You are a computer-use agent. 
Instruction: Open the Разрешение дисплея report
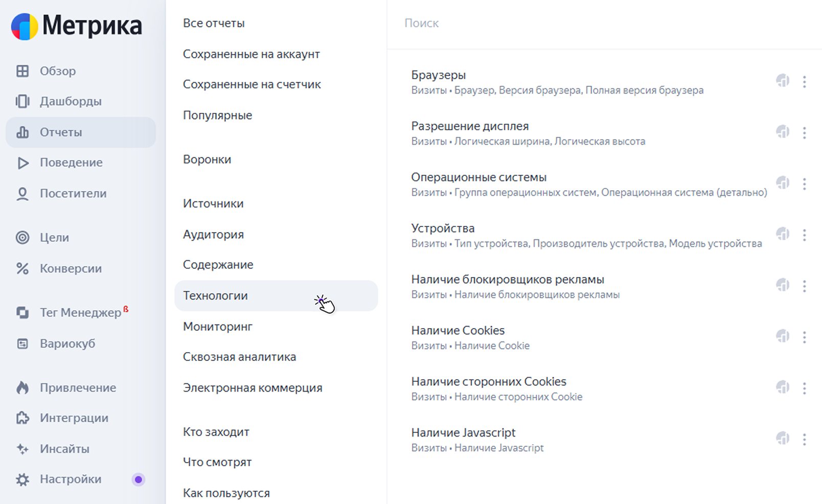click(x=470, y=126)
